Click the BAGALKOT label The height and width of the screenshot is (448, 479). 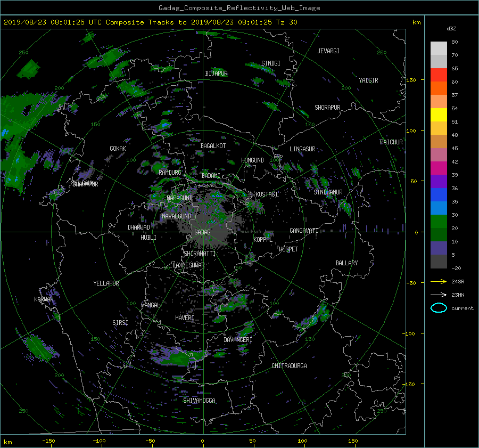[x=213, y=146]
